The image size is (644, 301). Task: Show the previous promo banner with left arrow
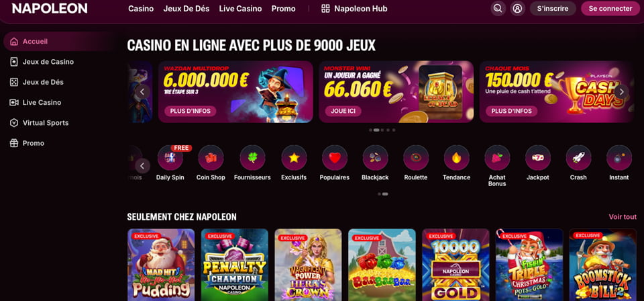coord(142,91)
